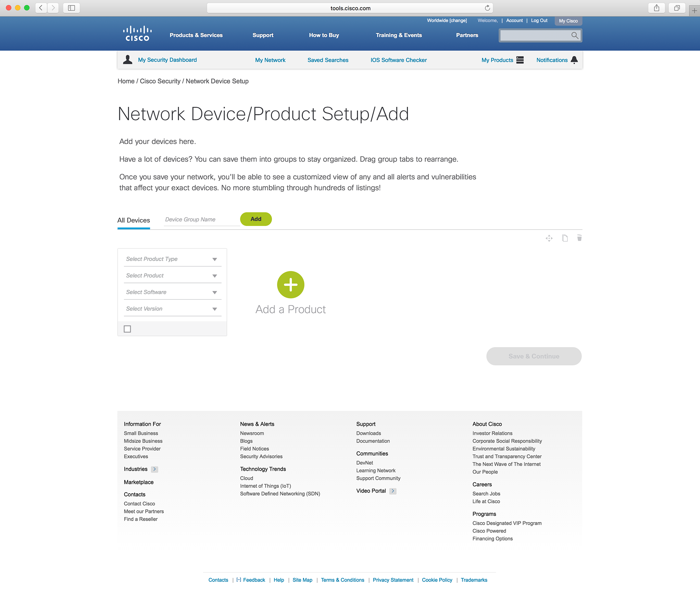Click the search magnifier icon

click(575, 35)
